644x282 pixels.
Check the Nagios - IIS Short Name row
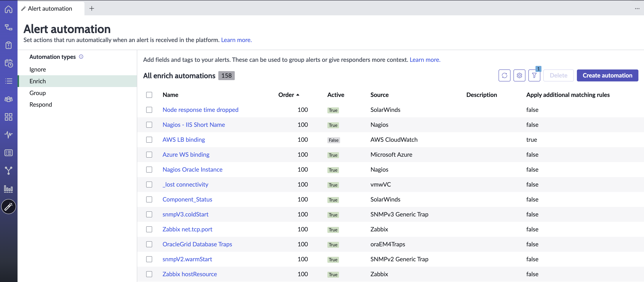149,125
